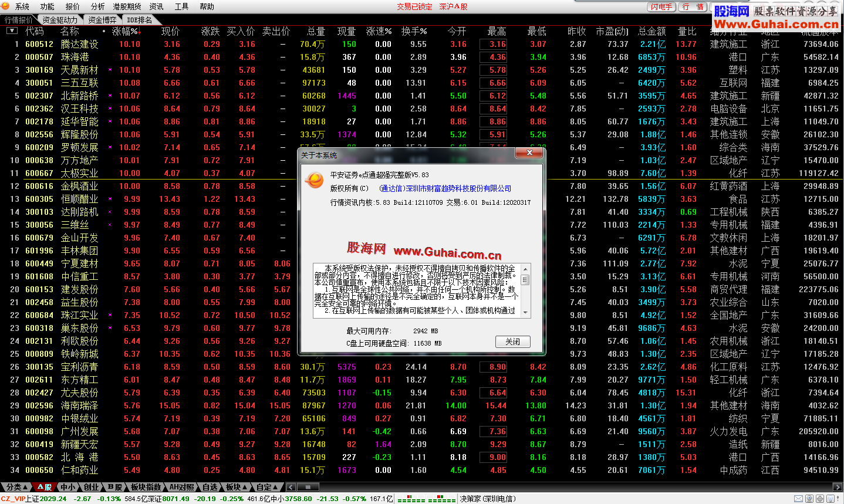Switch to the 资金驱动力 tab
Image resolution: width=844 pixels, height=504 pixels.
[60, 20]
